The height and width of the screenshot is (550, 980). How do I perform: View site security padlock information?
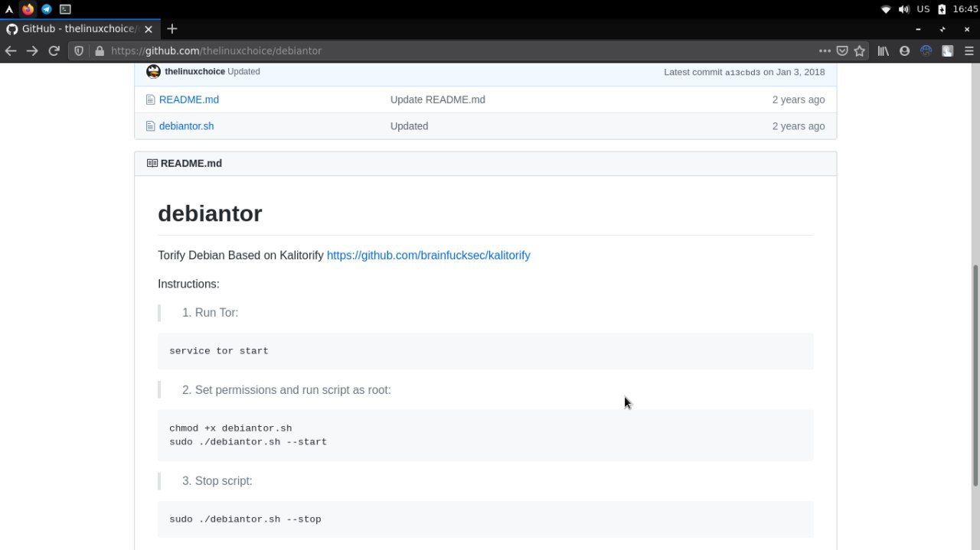click(99, 50)
